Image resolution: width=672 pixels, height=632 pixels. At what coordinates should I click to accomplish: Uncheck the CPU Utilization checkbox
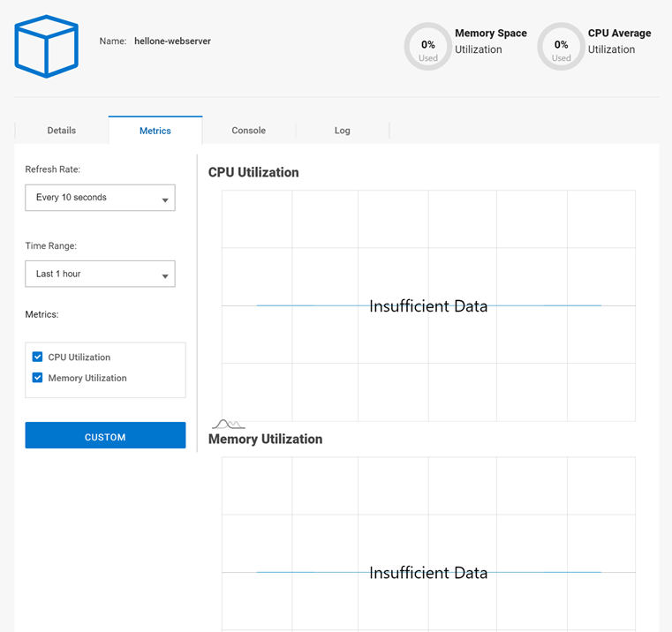coord(37,357)
